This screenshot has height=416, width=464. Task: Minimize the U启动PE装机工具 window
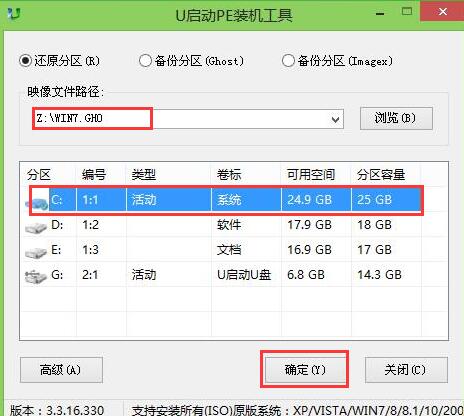(380, 14)
